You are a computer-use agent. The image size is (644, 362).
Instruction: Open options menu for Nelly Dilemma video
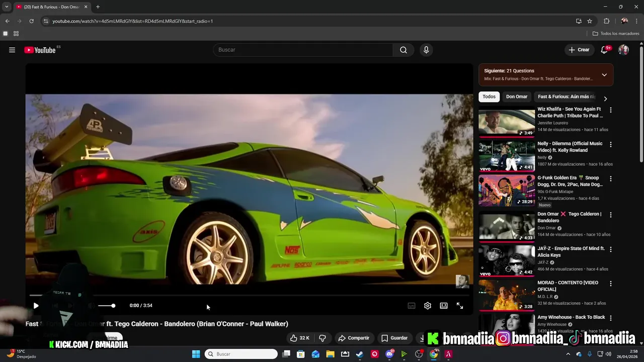611,144
